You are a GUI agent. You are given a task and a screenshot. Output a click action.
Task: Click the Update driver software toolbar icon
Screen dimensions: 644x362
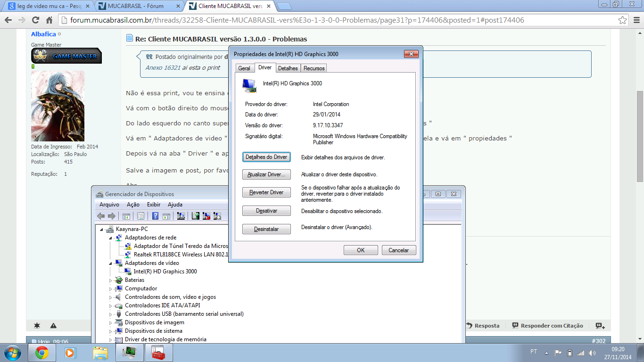(195, 216)
